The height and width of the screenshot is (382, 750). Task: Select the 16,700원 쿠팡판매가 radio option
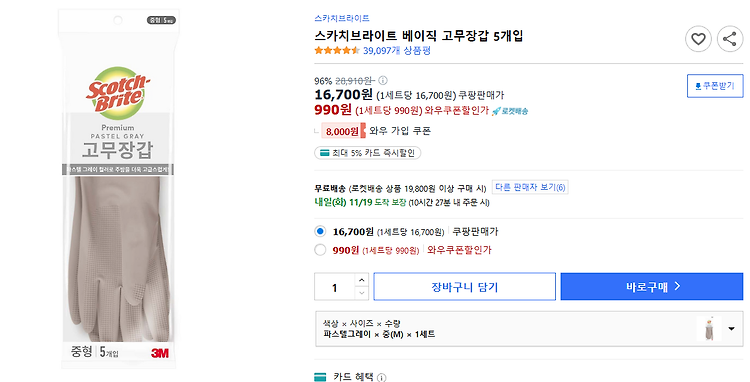point(320,231)
